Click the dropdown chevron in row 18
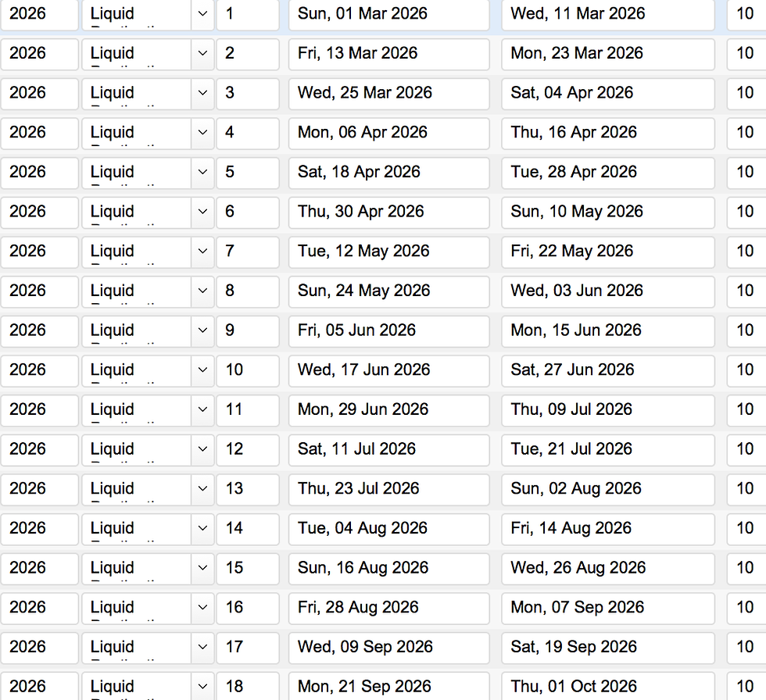This screenshot has width=766, height=700. [x=202, y=687]
